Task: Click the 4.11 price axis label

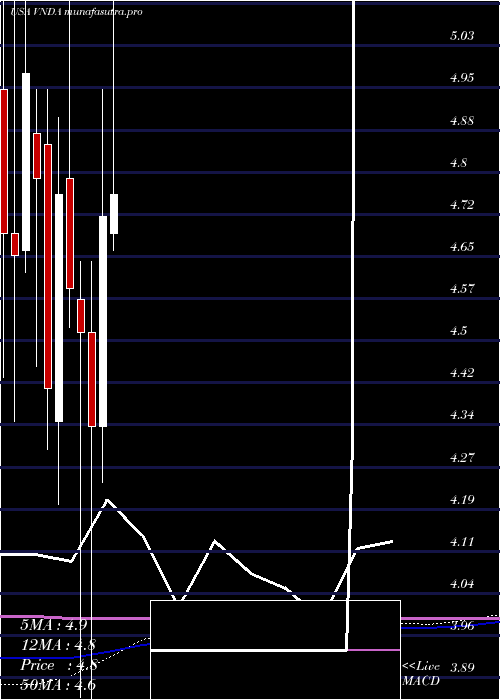Action: click(462, 541)
